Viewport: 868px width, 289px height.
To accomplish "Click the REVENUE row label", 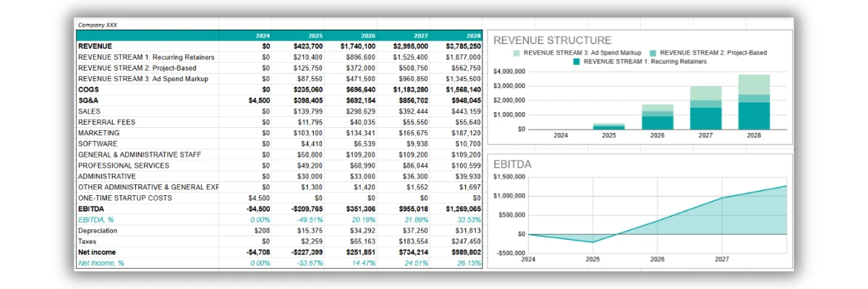I will pyautogui.click(x=95, y=46).
